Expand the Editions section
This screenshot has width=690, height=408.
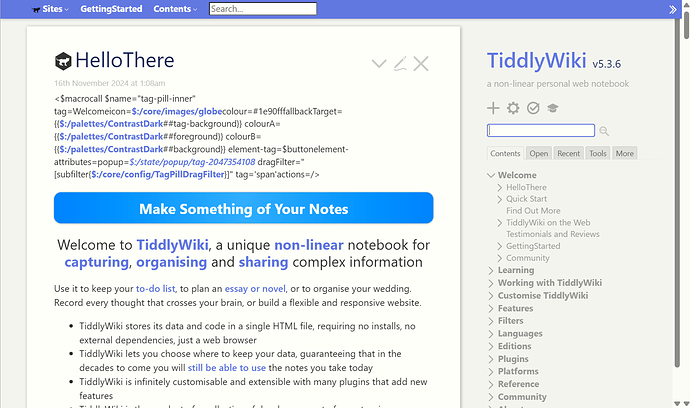[491, 346]
